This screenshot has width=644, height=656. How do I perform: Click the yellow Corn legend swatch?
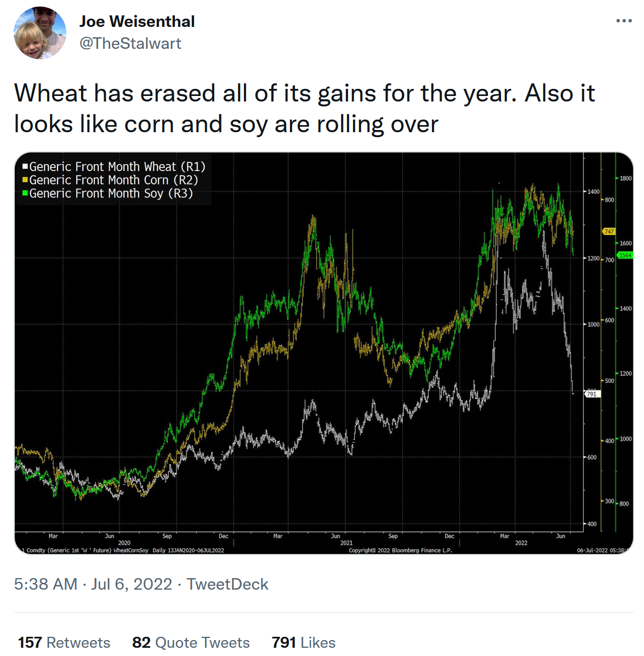pos(25,180)
